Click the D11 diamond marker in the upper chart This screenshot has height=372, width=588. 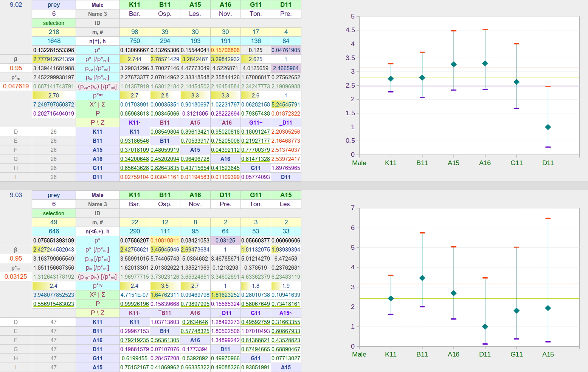[548, 127]
